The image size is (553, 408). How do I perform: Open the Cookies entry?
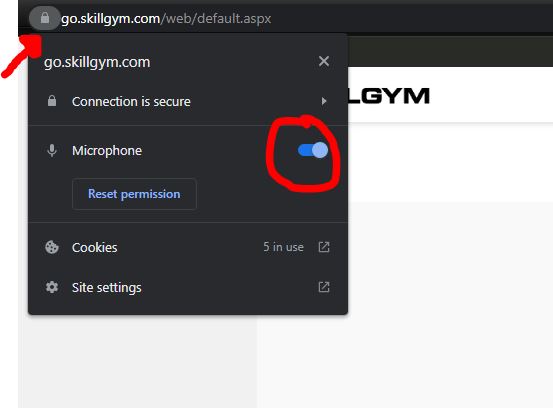[188, 247]
